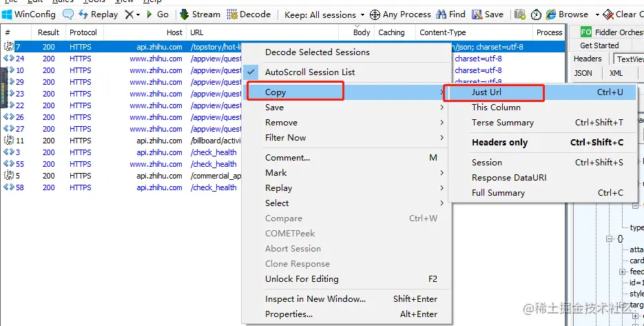The width and height of the screenshot is (644, 326).
Task: Choose Unlock For Editing
Action: (346, 278)
